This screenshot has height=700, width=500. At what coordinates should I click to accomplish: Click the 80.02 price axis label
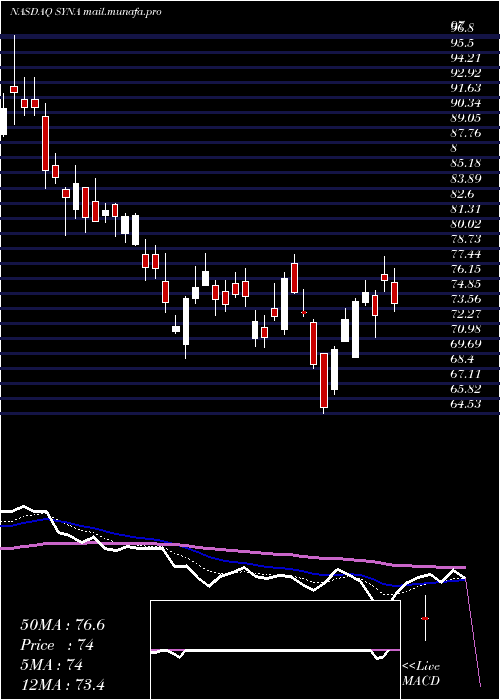467,225
